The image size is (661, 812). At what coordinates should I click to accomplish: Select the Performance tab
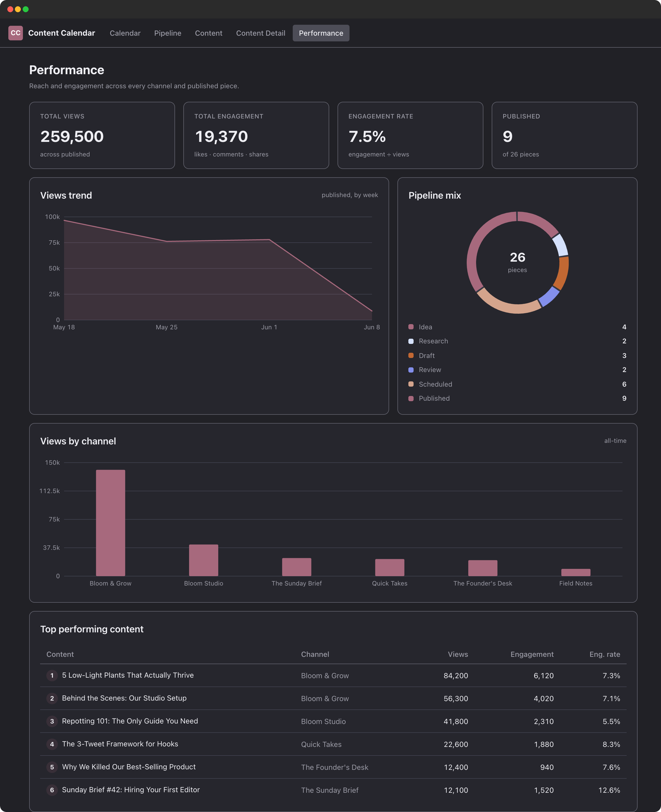point(321,33)
